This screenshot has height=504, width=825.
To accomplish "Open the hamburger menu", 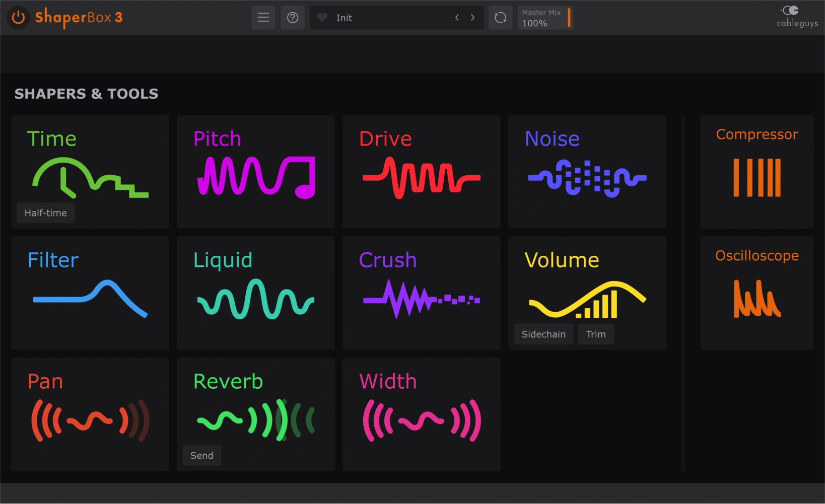I will [x=263, y=18].
